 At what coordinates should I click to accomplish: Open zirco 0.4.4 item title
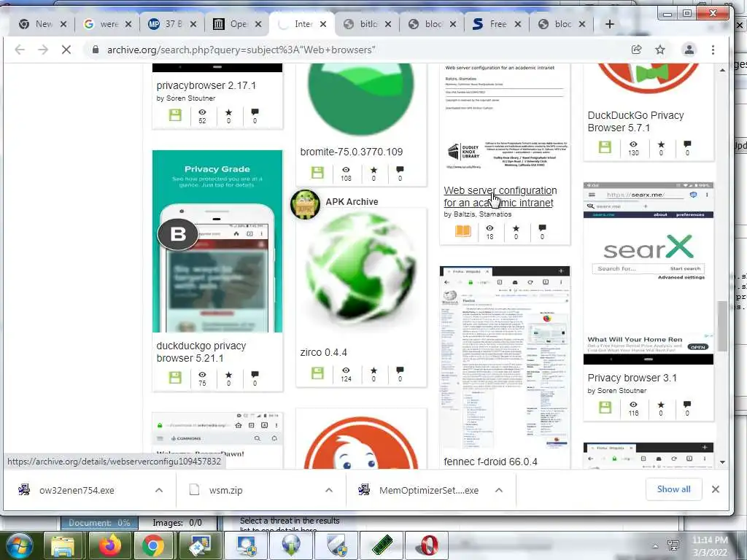click(x=323, y=352)
